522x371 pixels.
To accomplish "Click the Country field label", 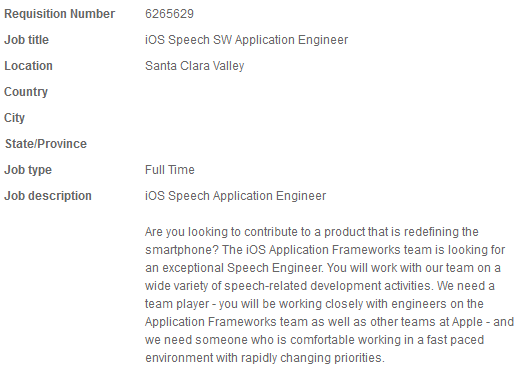I will [x=26, y=92].
